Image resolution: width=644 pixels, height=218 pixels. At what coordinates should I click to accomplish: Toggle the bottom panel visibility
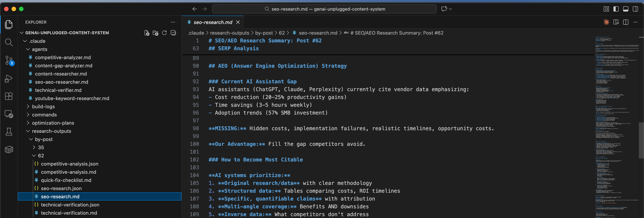626,9
